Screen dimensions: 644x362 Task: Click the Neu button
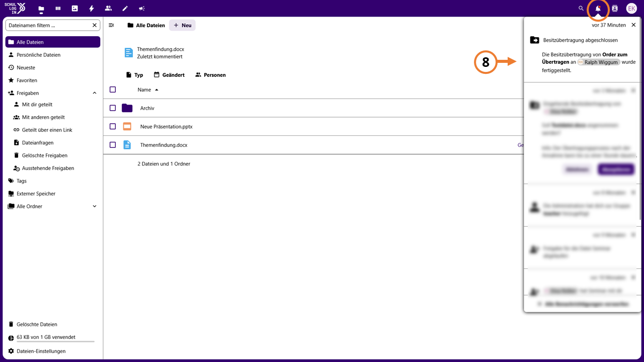[x=182, y=25]
